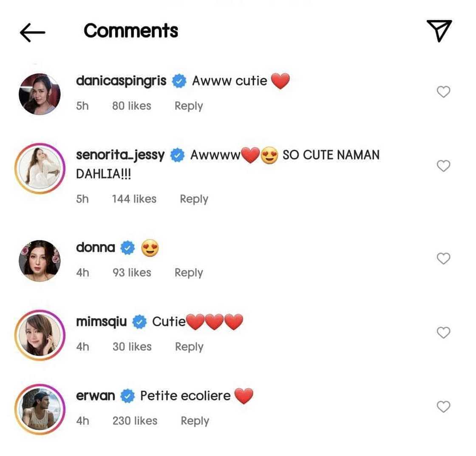Reply to erwan's comment
476x456 pixels.
[195, 421]
